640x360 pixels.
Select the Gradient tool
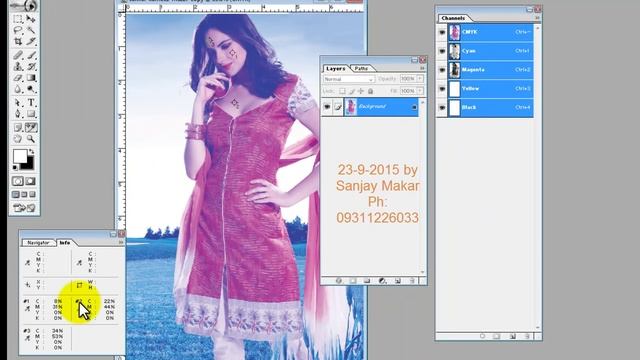[31, 78]
